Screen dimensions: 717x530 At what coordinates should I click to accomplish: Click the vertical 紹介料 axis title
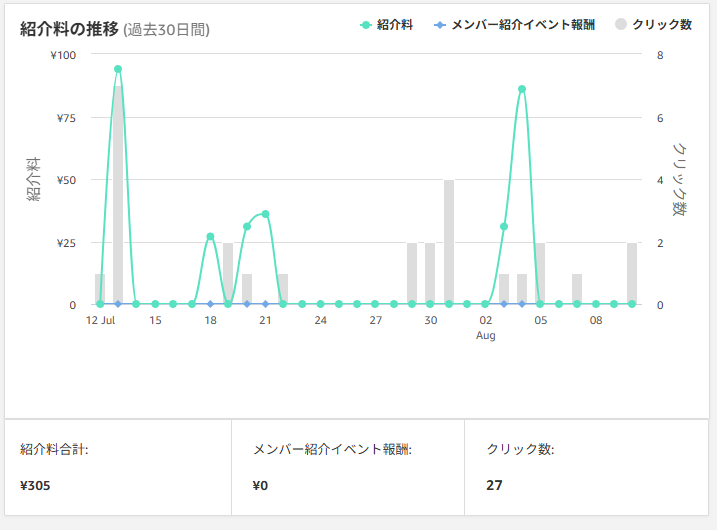(33, 179)
